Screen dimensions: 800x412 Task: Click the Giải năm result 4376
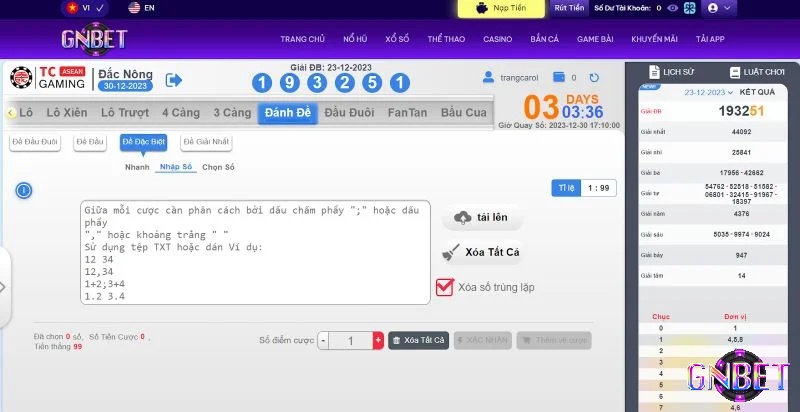(741, 214)
